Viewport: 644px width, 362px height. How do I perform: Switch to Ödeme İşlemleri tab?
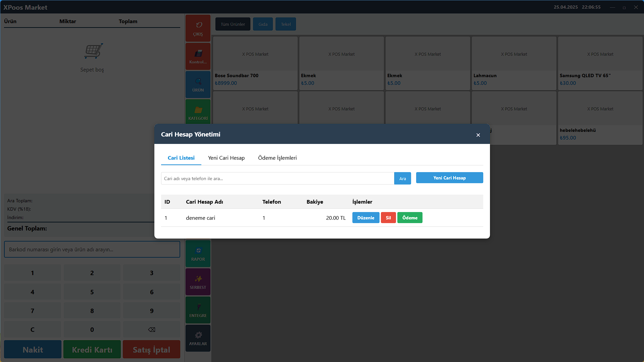[x=277, y=158]
